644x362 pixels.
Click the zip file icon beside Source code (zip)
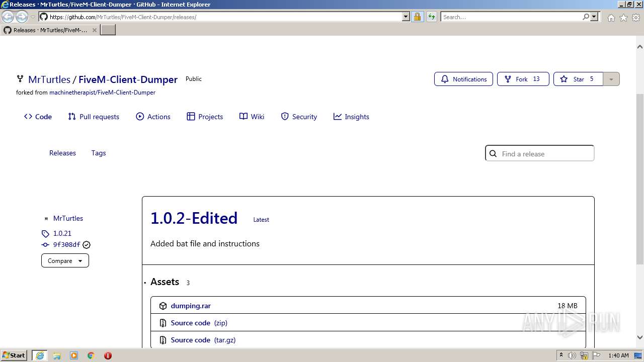[163, 323]
